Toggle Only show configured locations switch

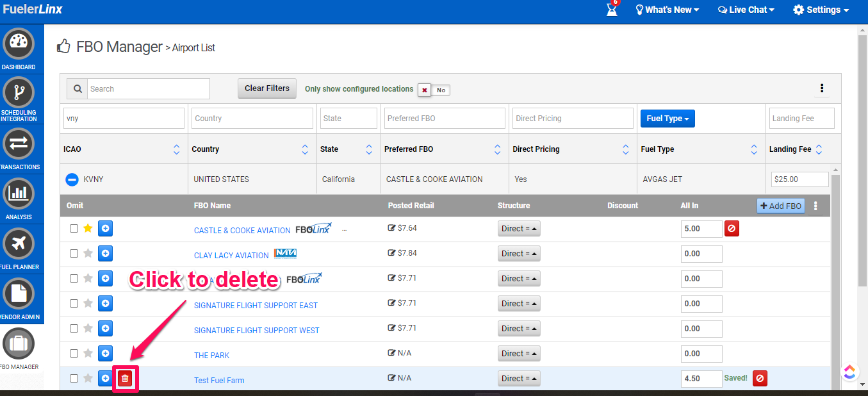[434, 90]
